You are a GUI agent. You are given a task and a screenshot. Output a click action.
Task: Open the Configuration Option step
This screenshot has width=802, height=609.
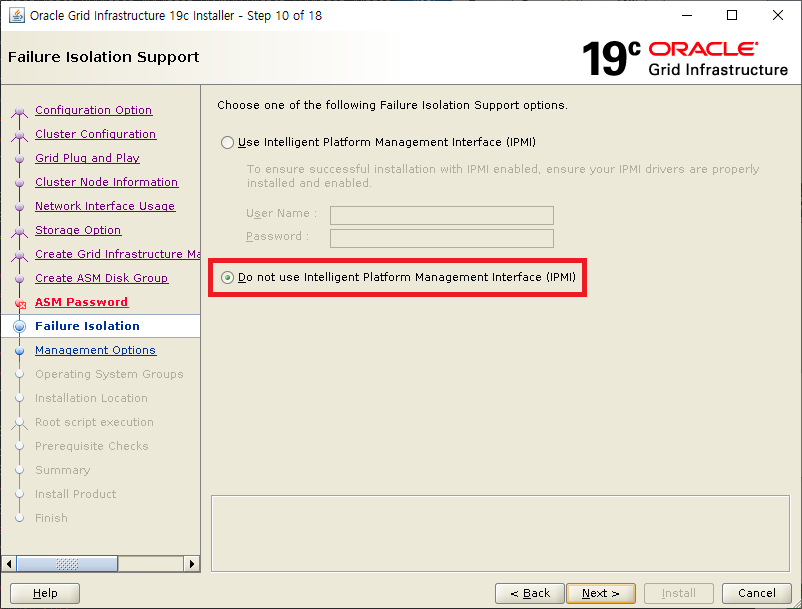[x=93, y=110]
